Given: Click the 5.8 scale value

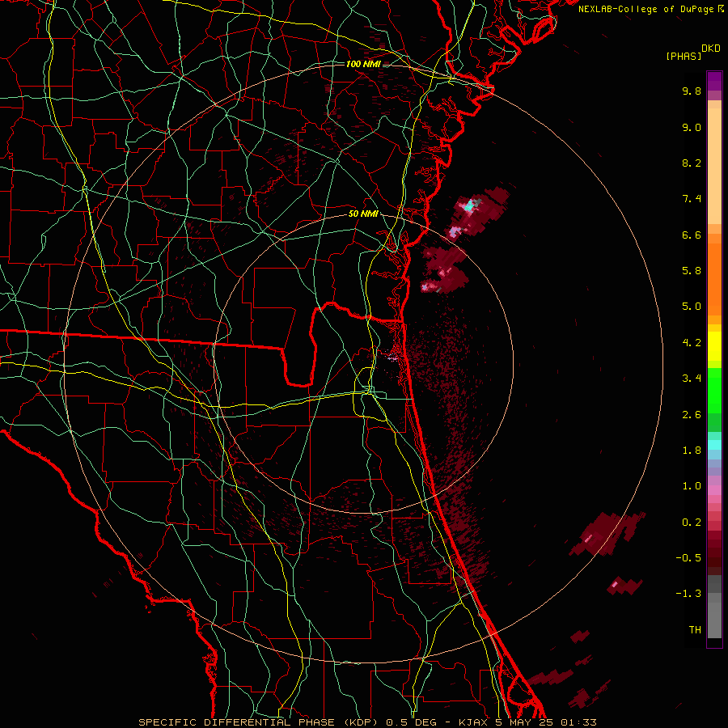Looking at the screenshot, I should (692, 271).
